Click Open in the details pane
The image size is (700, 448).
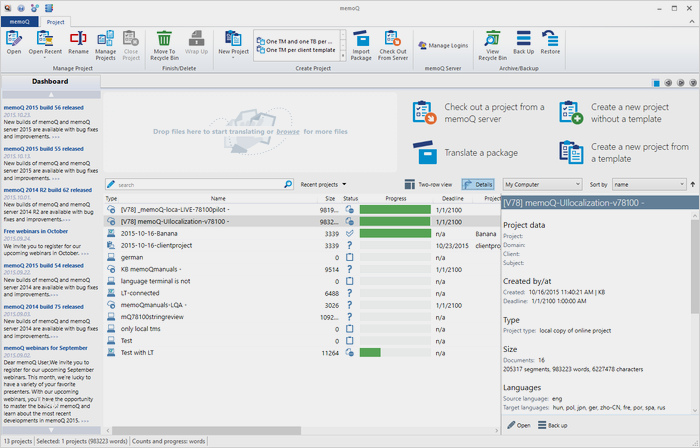(519, 425)
